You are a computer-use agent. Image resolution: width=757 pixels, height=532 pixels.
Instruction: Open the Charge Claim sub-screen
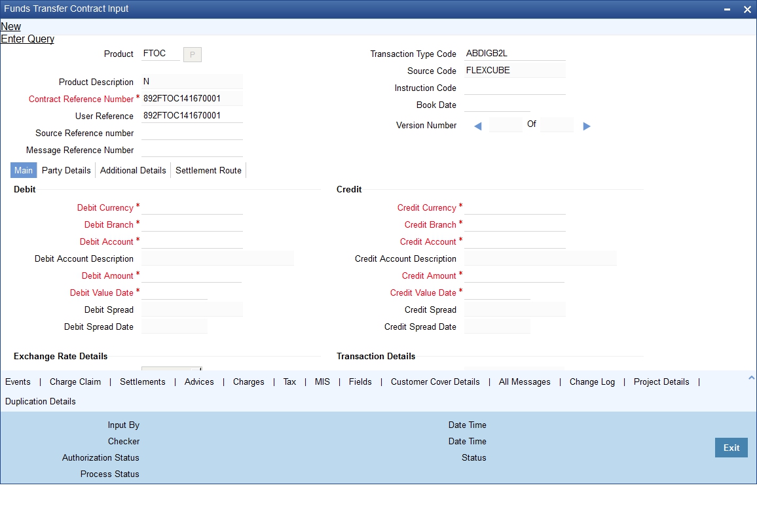coord(75,382)
